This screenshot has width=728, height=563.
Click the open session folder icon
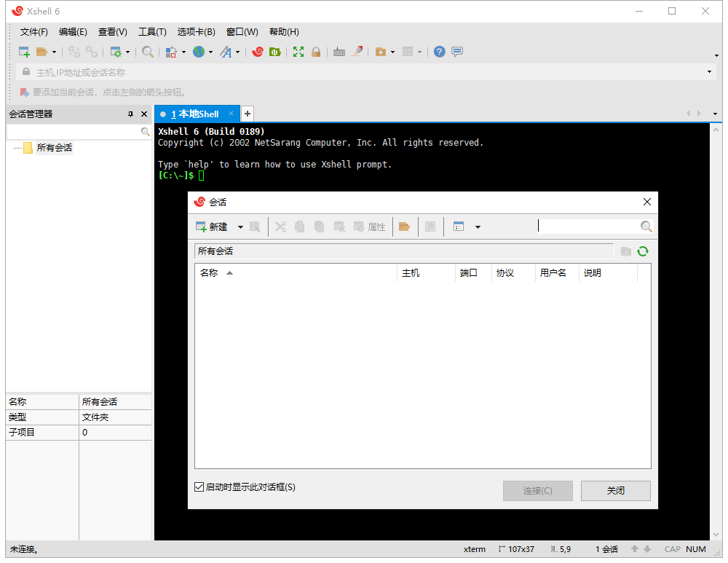(x=41, y=52)
